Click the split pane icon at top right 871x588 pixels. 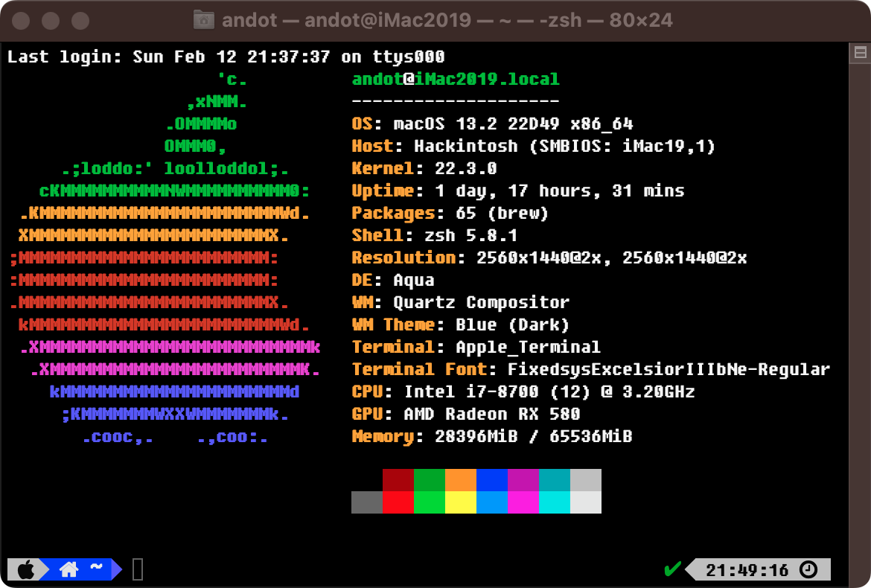tap(860, 53)
